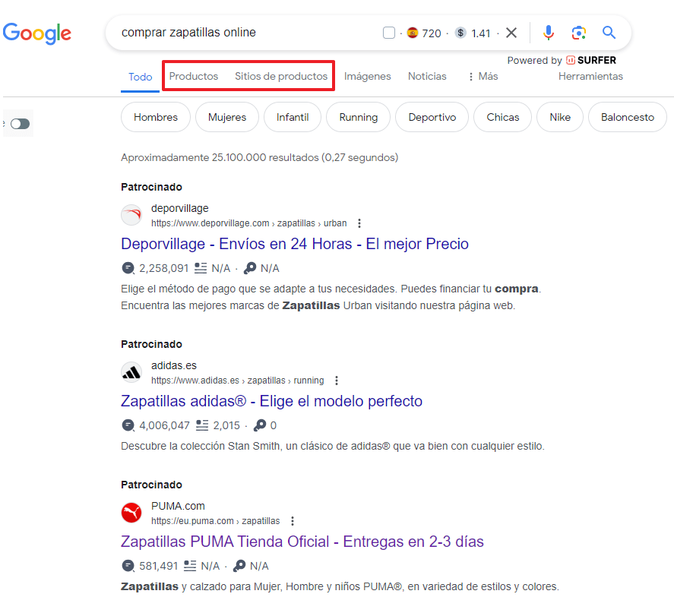Screen dimensions: 674x616
Task: Click the 581,491 traffic value
Action: [x=159, y=566]
